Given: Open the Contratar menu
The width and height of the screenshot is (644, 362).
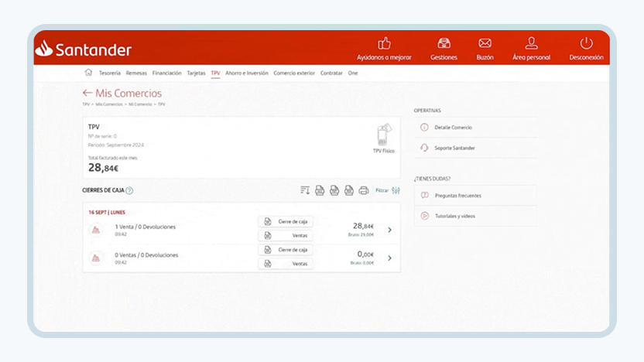Looking at the screenshot, I should [331, 73].
